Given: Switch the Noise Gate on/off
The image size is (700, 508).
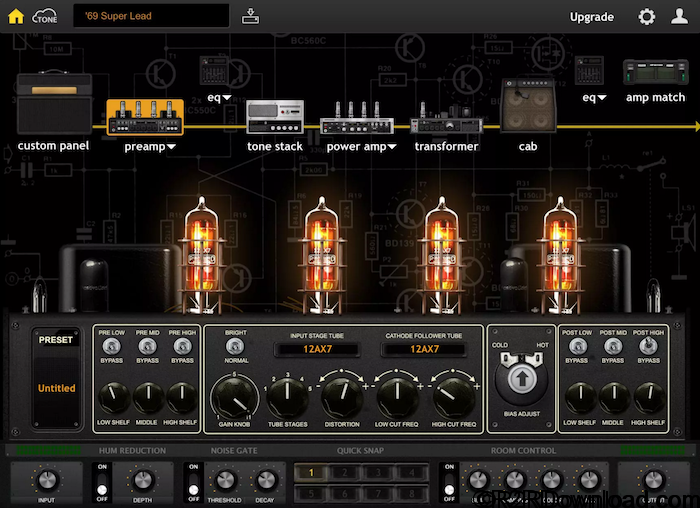Looking at the screenshot, I should (193, 483).
